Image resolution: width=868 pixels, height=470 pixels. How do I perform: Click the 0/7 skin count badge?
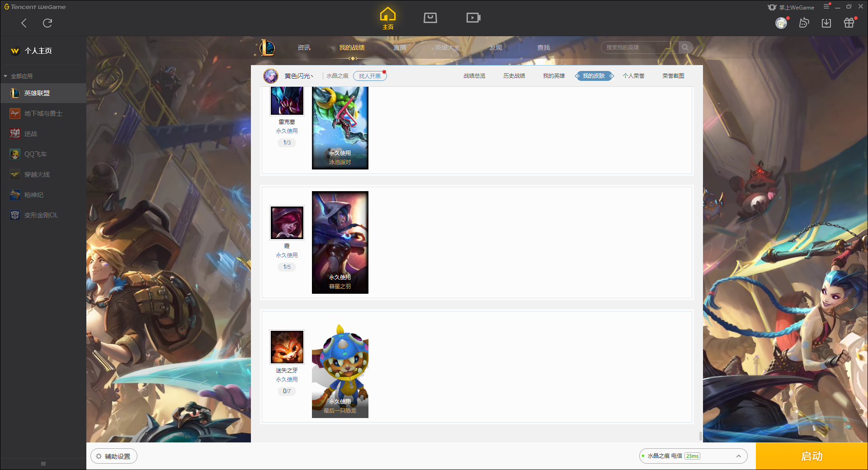coord(287,391)
